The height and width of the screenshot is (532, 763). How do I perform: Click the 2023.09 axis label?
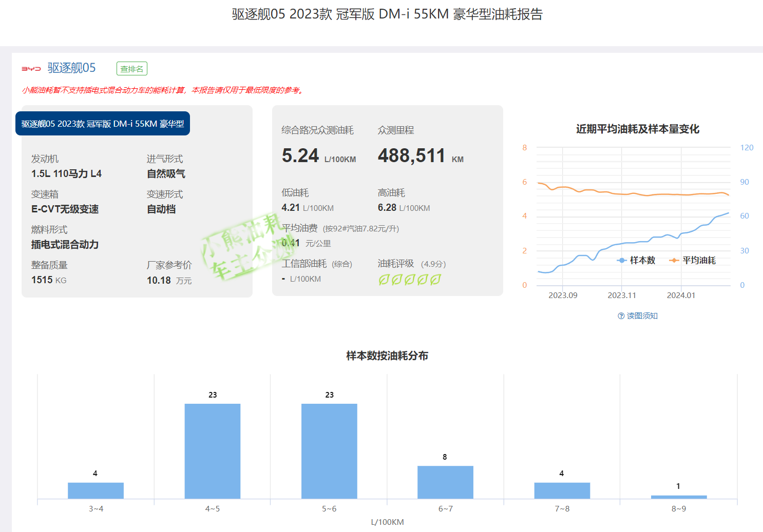coord(563,295)
